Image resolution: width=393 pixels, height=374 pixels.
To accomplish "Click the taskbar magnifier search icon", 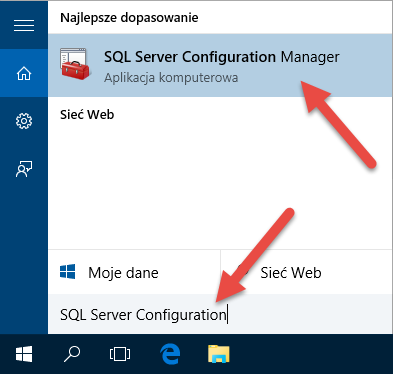I will coord(72,354).
